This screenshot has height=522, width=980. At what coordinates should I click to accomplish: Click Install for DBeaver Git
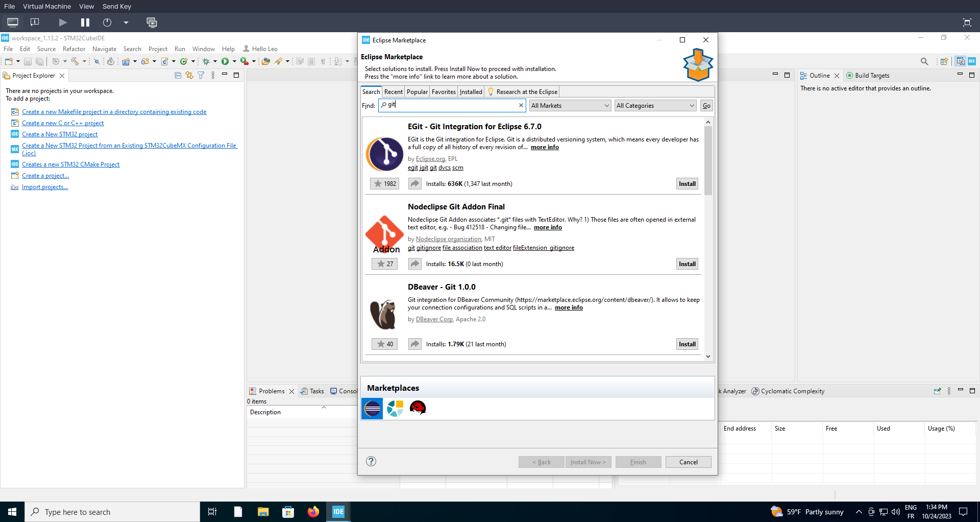[x=687, y=344]
